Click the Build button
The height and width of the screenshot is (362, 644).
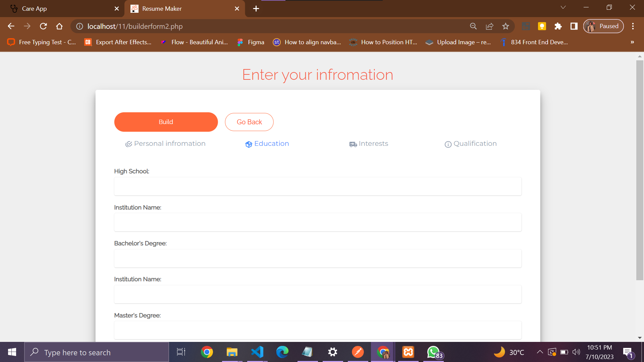(166, 122)
